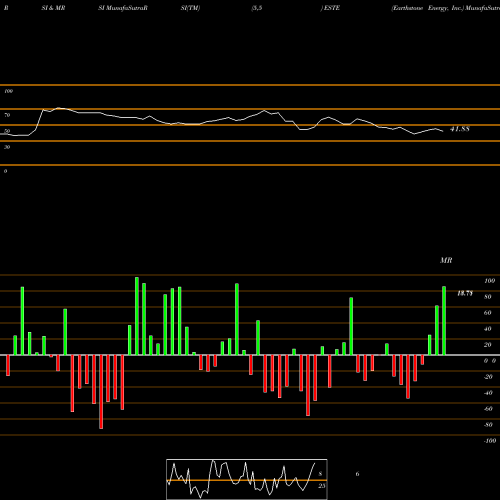Click the MR current value label 18.78
500x500 pixels.
pos(465,293)
